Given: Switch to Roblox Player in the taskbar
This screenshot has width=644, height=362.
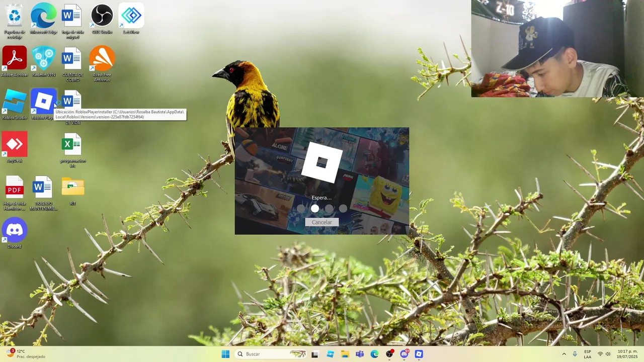Looking at the screenshot, I should (419, 354).
